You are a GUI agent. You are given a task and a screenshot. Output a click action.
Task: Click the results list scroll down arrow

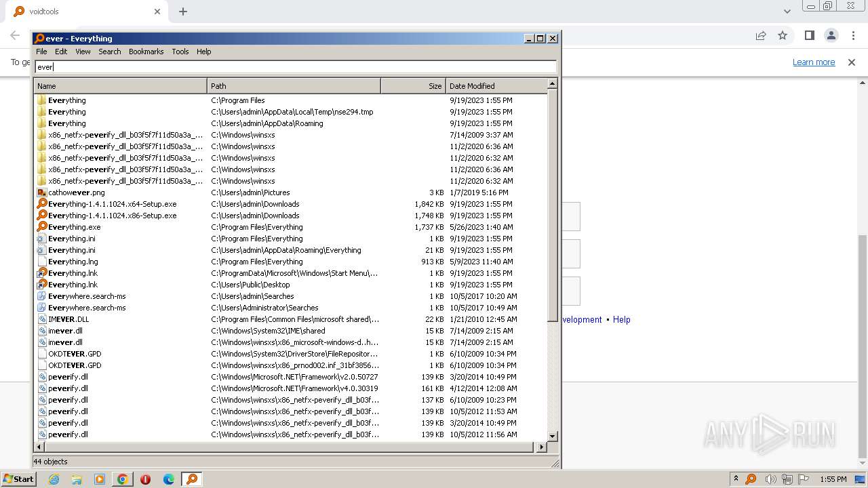(552, 436)
